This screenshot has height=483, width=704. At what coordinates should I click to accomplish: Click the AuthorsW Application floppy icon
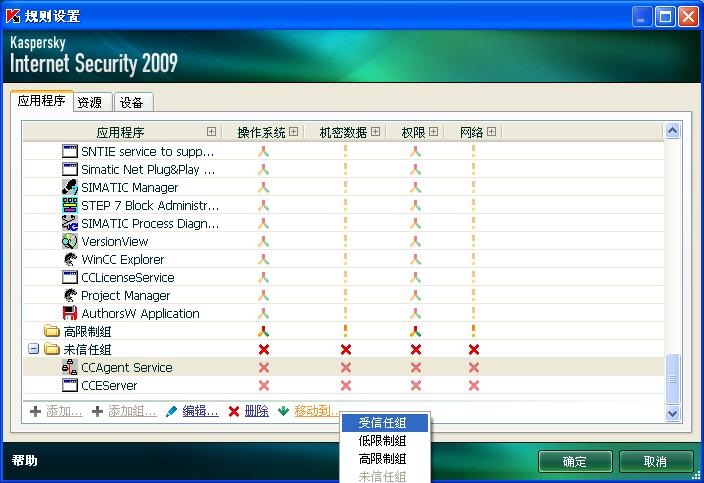pos(70,313)
